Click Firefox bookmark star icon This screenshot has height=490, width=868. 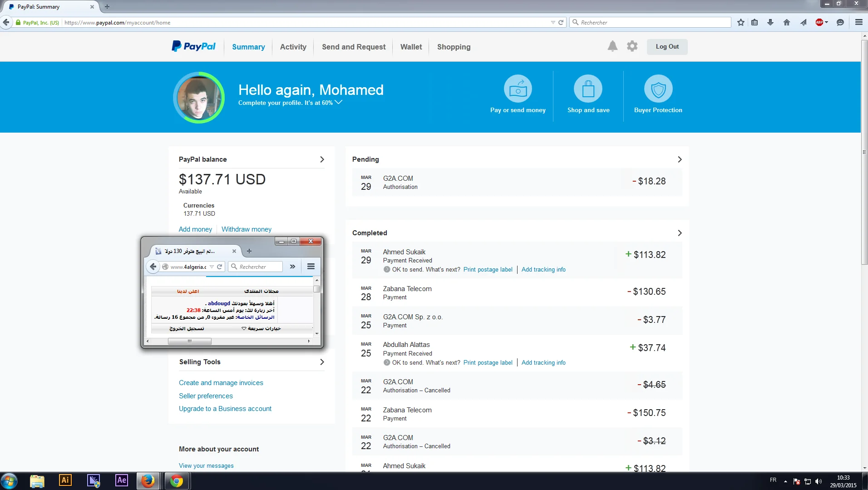741,22
